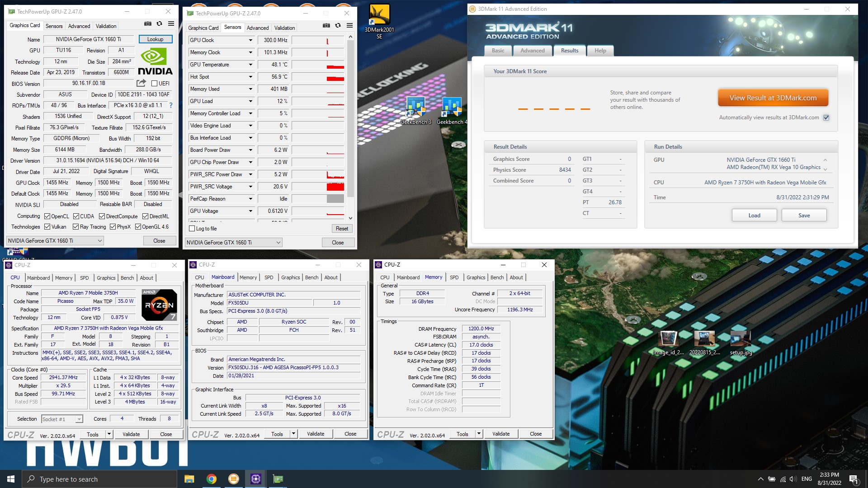This screenshot has height=488, width=868.
Task: Click the Lookup button in GPU-Z
Action: [155, 39]
